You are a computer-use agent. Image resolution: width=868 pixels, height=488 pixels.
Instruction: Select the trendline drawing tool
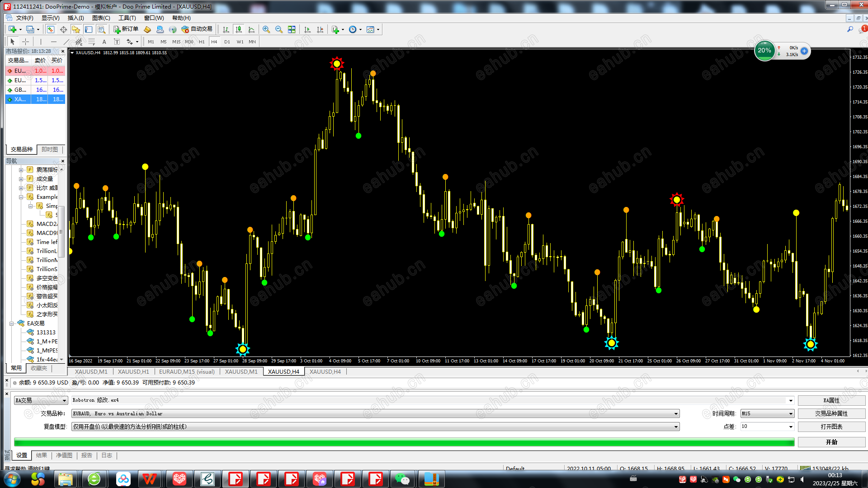coord(66,42)
